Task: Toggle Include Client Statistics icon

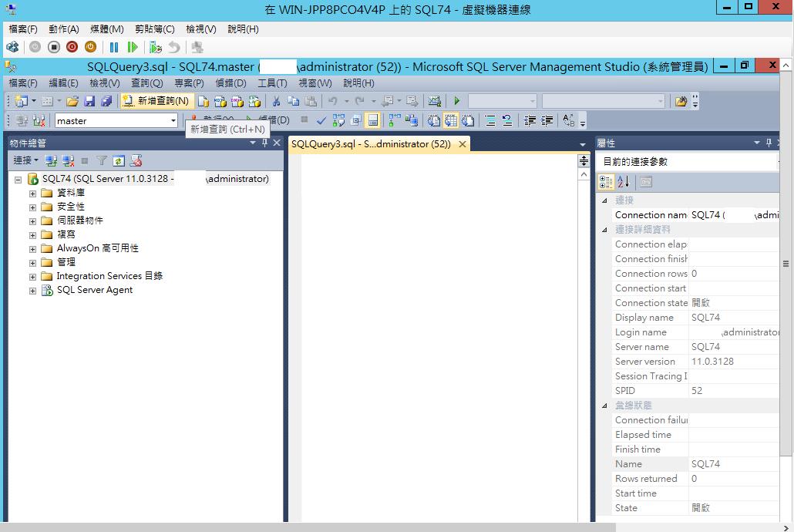Action: [412, 120]
